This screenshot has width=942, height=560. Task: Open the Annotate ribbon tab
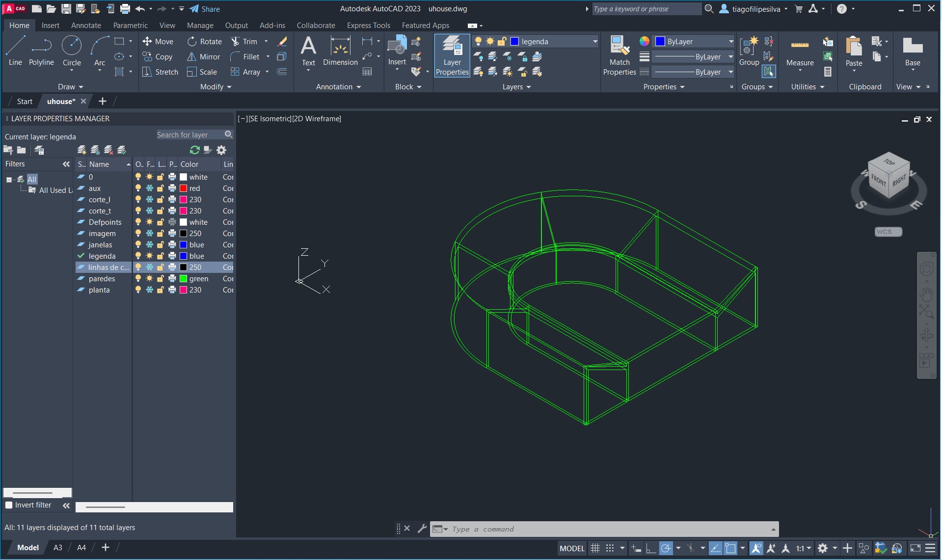click(x=86, y=26)
